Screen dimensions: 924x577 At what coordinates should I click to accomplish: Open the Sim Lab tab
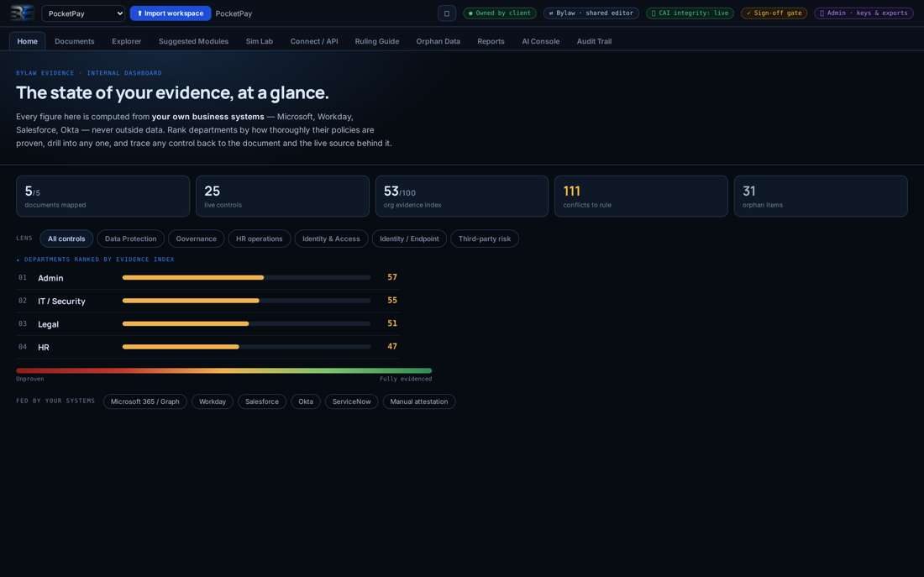[x=260, y=41]
